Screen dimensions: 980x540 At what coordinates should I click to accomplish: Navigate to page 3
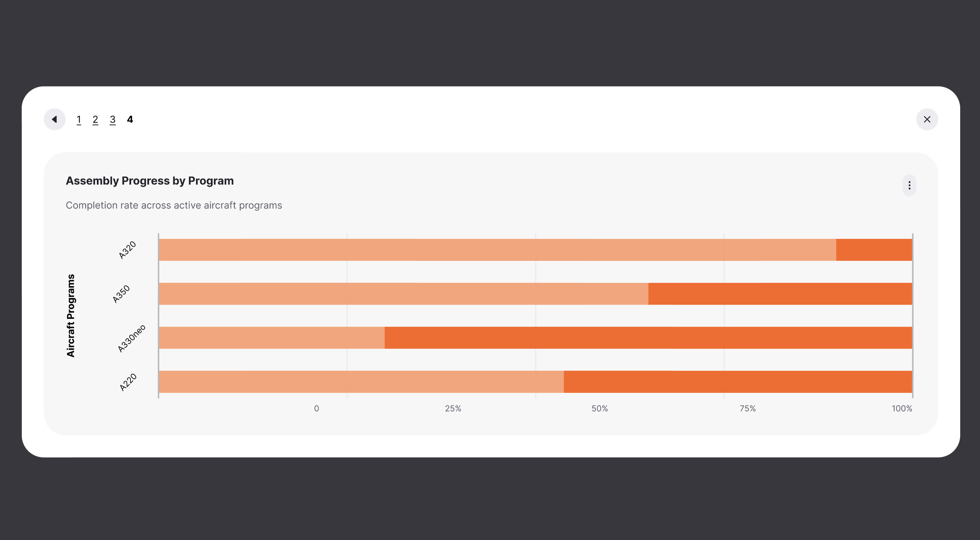coord(113,119)
